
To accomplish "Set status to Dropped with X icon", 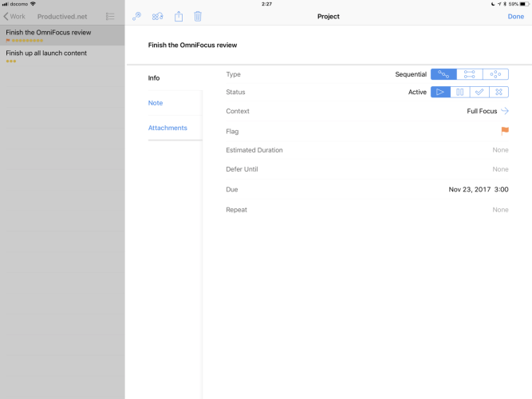I will point(497,92).
